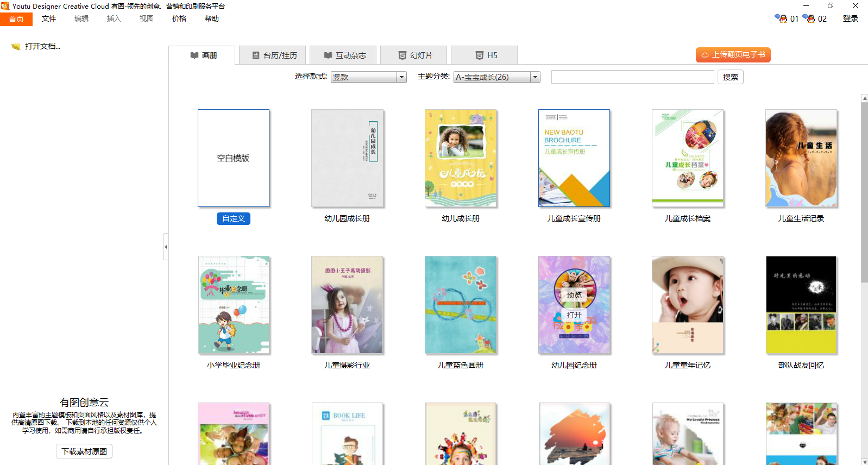Open the 幻灯片 slideshow tab
868x465 pixels.
click(414, 55)
